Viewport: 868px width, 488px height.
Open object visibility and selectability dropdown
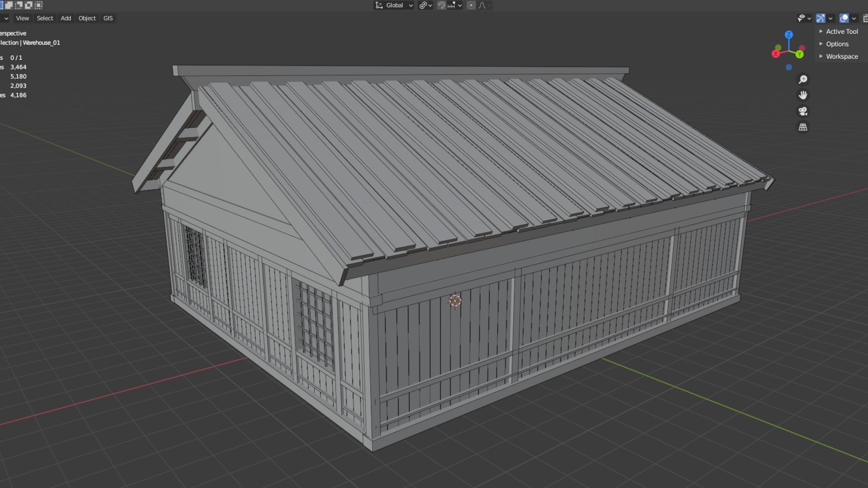pos(804,18)
